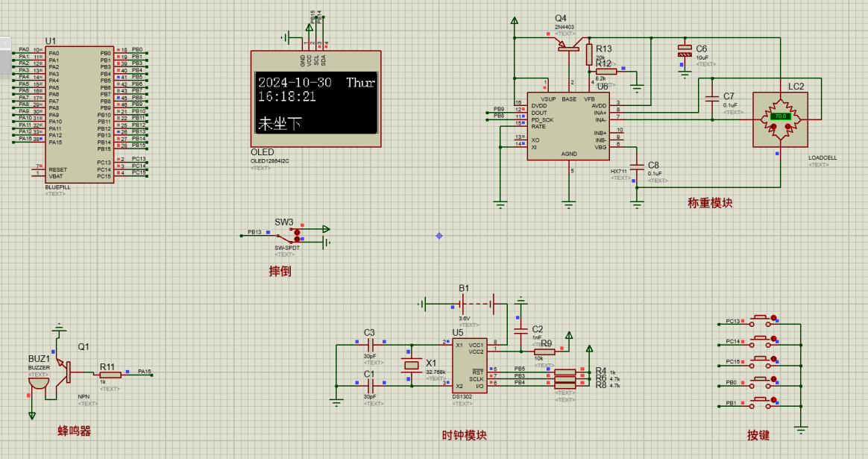Select the HX711 U6 chip body
The width and height of the screenshot is (868, 459).
point(568,125)
